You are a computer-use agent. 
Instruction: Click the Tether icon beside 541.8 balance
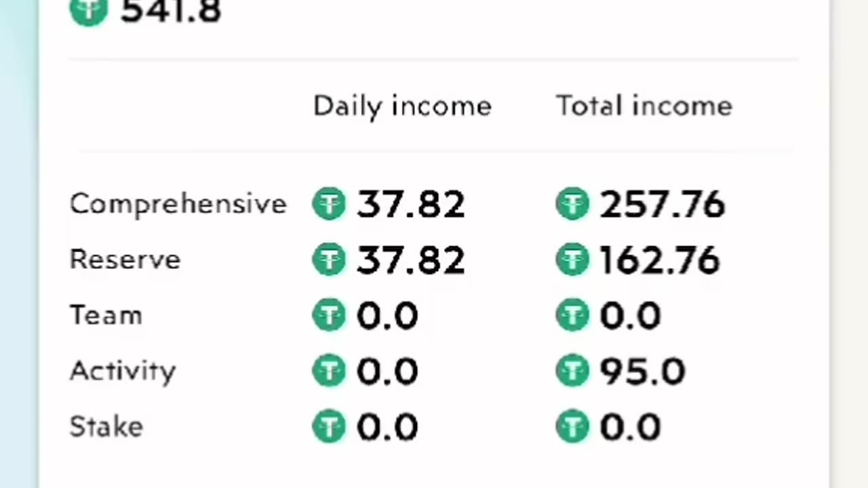click(x=89, y=10)
